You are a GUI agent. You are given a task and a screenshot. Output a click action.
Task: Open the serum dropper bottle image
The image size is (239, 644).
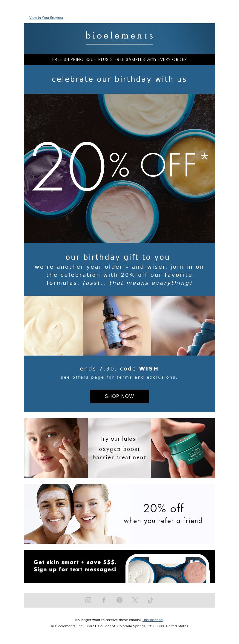click(117, 326)
